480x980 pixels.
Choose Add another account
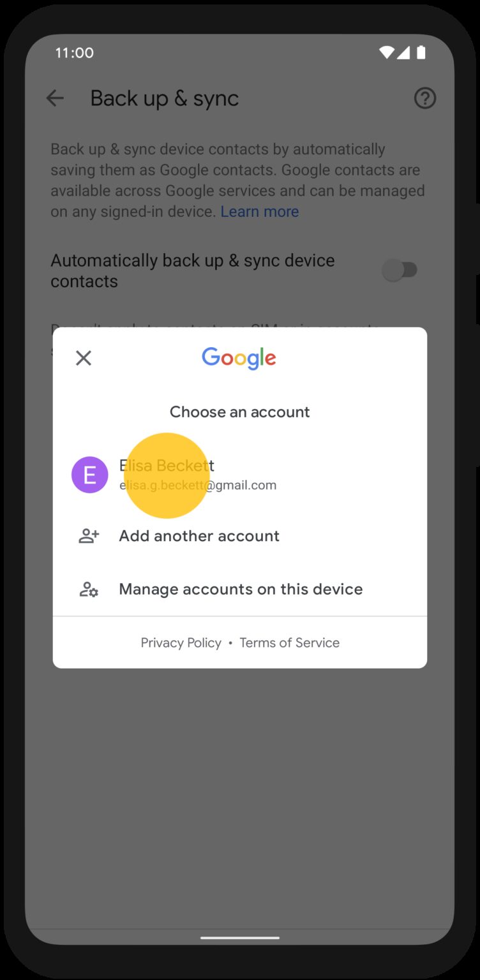pyautogui.click(x=240, y=536)
